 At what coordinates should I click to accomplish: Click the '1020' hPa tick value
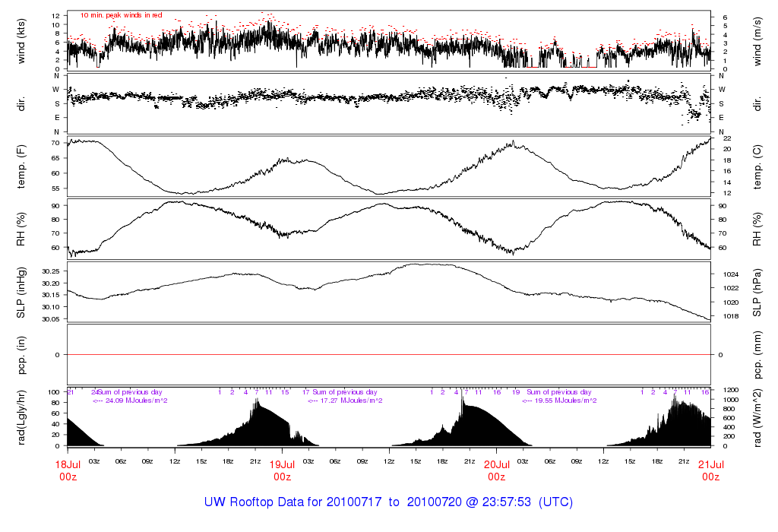coord(731,302)
